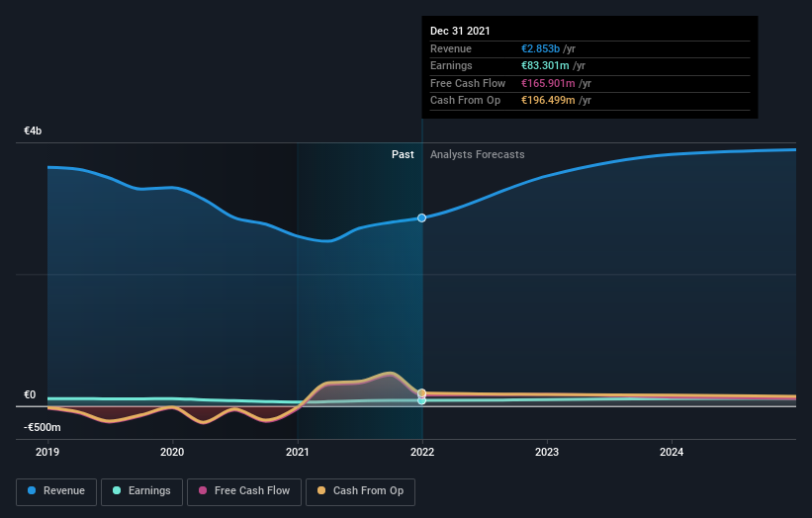
Task: Select the 2019 x-axis label
Action: click(47, 452)
